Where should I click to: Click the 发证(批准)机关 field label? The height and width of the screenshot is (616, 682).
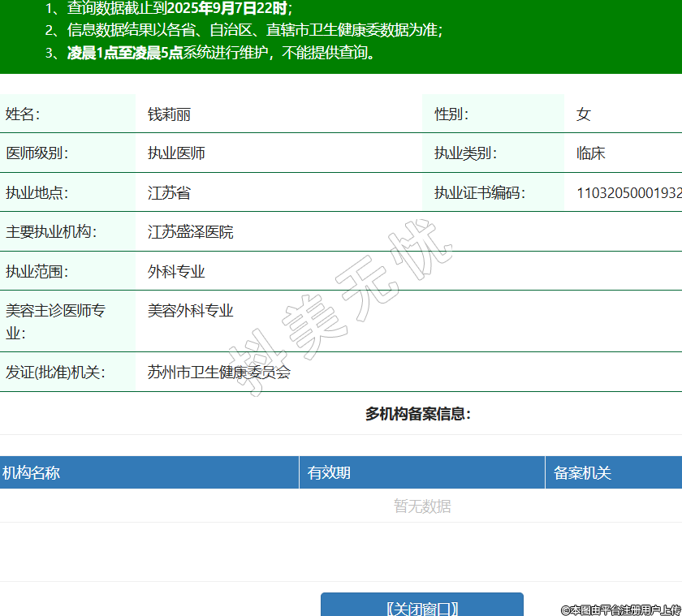[55, 373]
